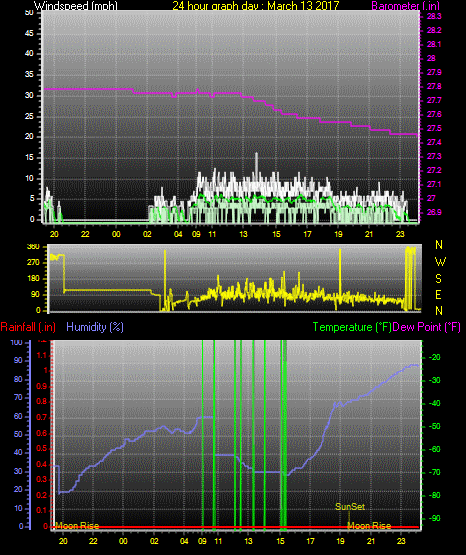
Task: Select the 1.1 rainfall axis value
Action: (x=42, y=355)
